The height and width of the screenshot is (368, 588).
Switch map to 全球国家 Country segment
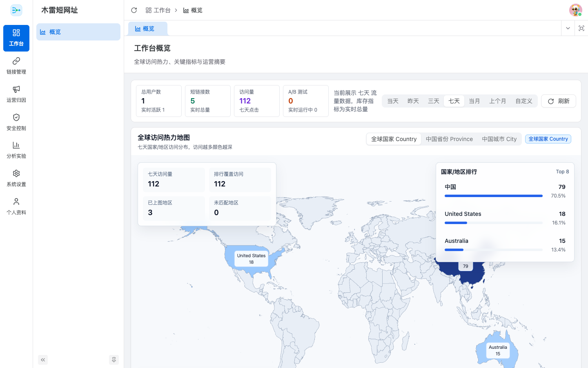pos(394,139)
